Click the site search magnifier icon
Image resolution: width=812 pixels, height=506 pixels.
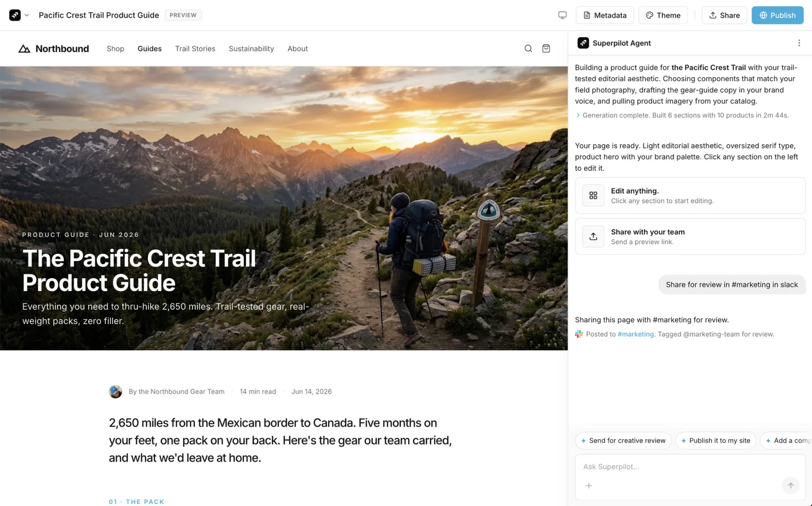pos(528,49)
